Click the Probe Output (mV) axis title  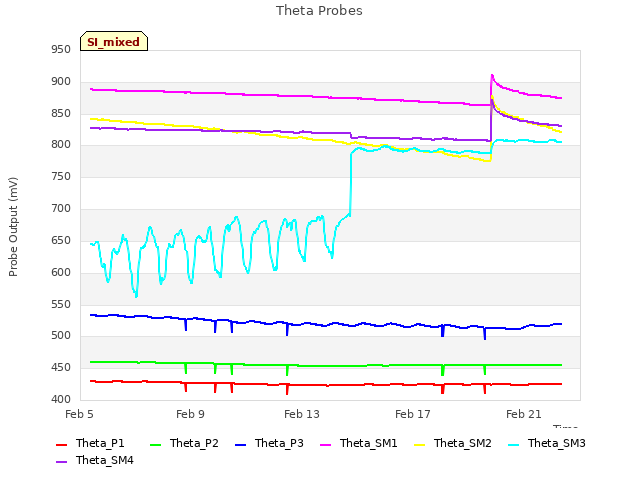pyautogui.click(x=13, y=227)
